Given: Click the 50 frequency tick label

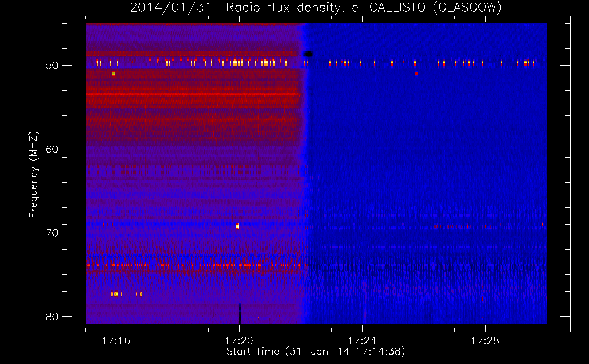Looking at the screenshot, I should coord(52,66).
